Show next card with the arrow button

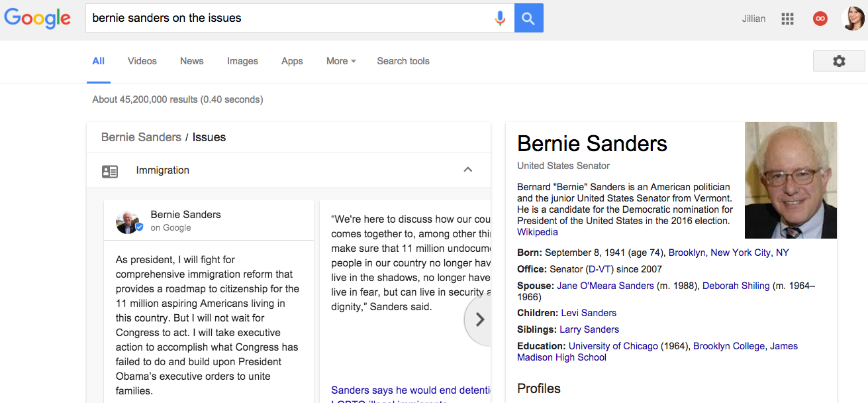point(479,319)
